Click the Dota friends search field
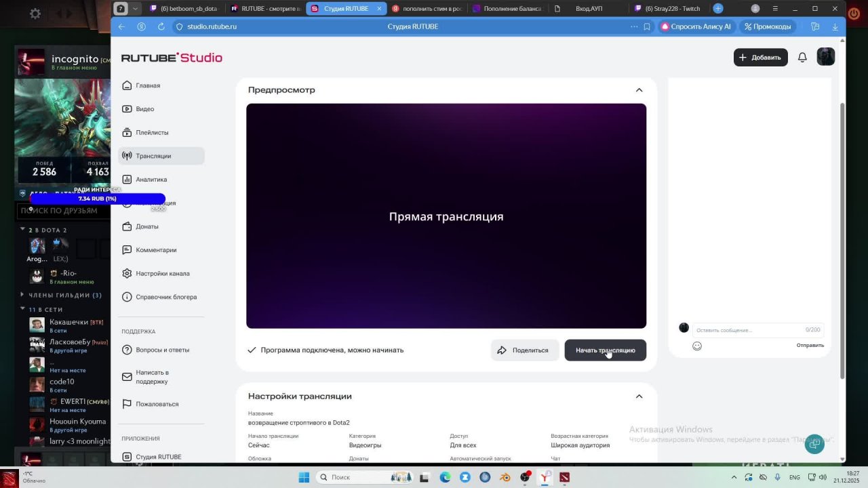Screen dimensions: 868x488 (62, 211)
